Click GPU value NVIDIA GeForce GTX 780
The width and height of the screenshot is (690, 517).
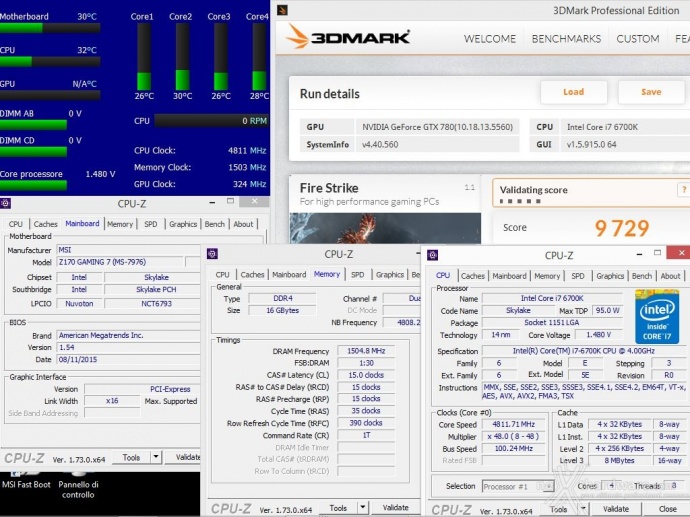point(437,127)
